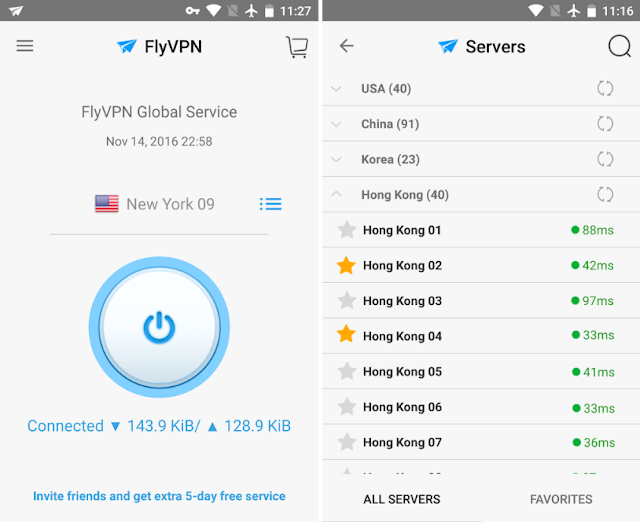Screen dimensions: 640x522
Task: Toggle the VPN power button
Action: [x=159, y=327]
